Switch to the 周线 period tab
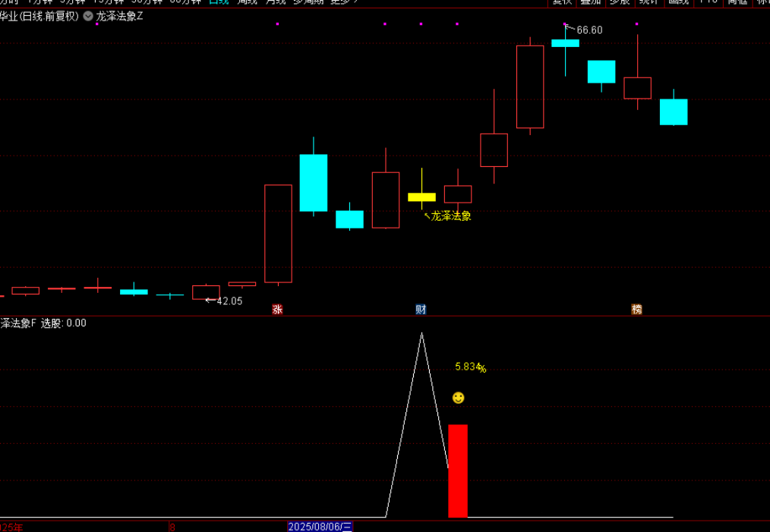The width and height of the screenshot is (770, 532). click(x=247, y=2)
